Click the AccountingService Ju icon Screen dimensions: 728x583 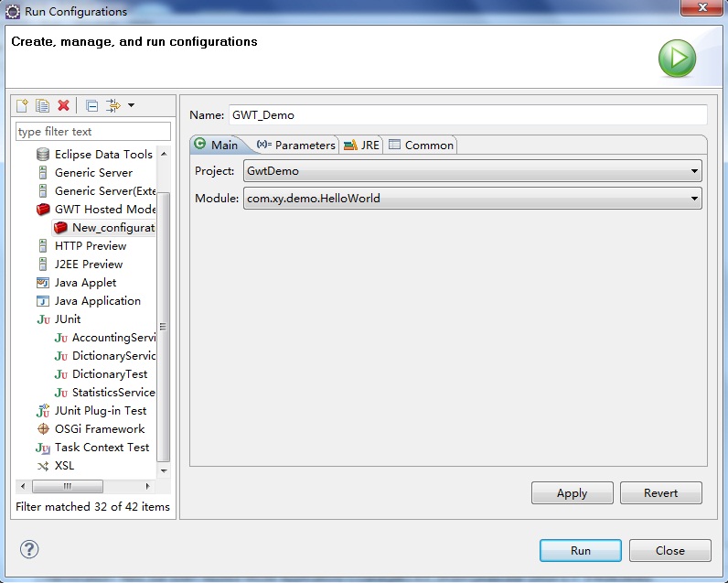pos(61,338)
